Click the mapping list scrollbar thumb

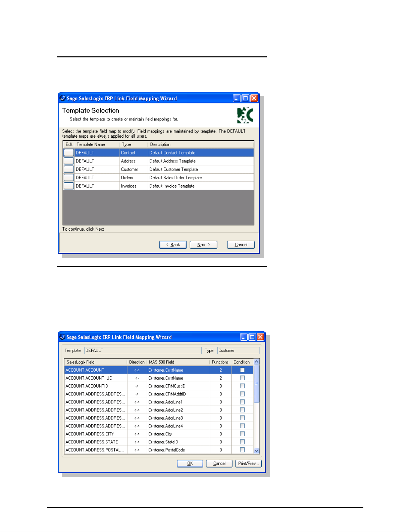point(257,384)
